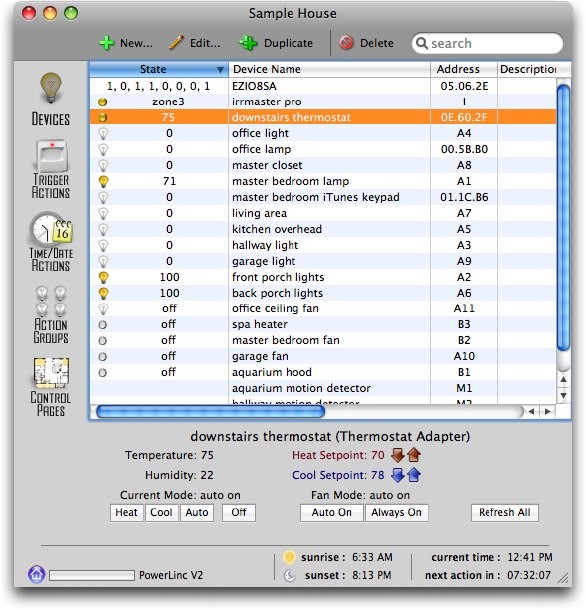This screenshot has height=610, width=586.
Task: Click the blue home icon in status bar
Action: pyautogui.click(x=37, y=574)
